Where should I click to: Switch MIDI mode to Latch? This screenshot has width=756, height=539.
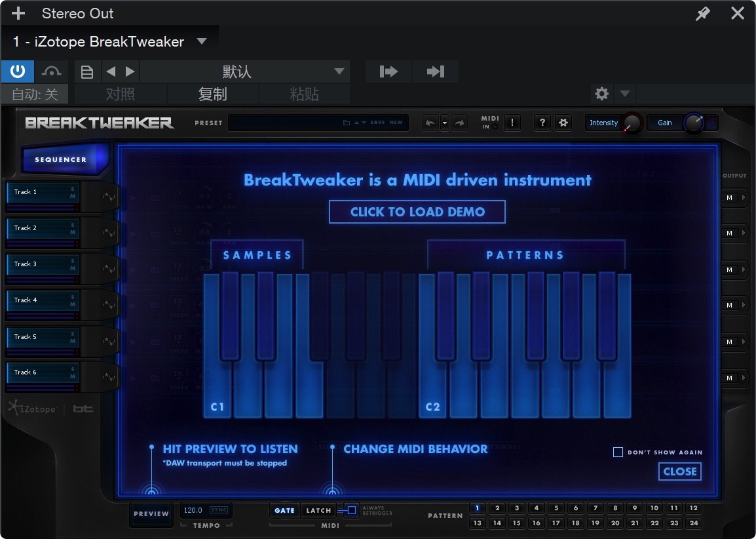point(318,510)
